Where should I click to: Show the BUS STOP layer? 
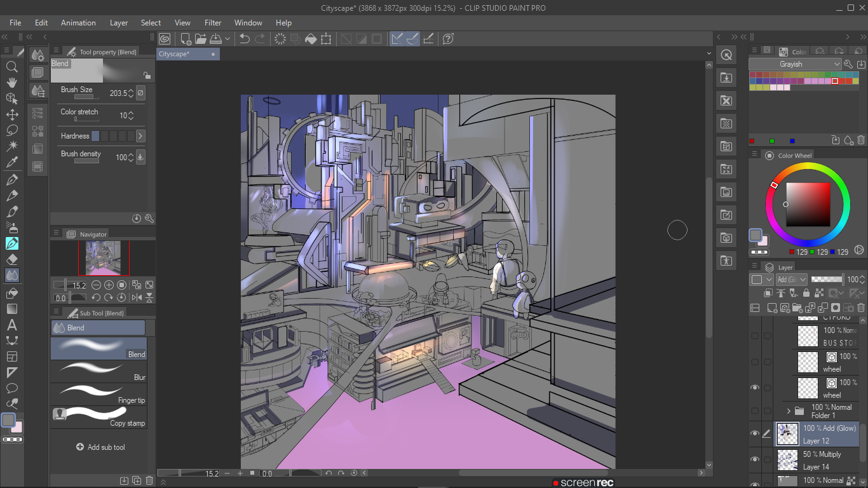click(755, 336)
